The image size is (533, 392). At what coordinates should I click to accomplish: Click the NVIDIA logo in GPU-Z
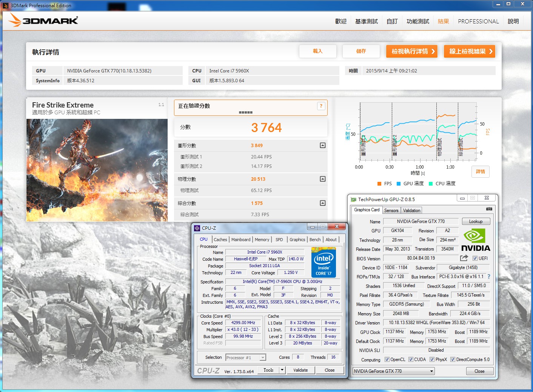click(476, 240)
